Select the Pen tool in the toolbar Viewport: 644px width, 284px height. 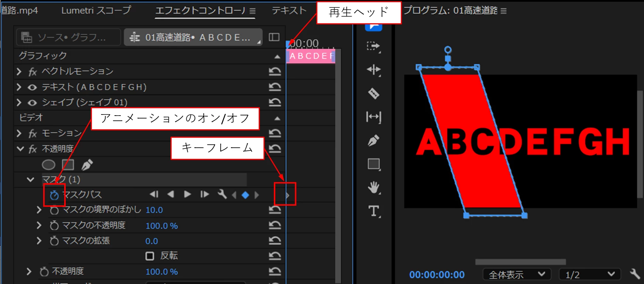coord(373,140)
